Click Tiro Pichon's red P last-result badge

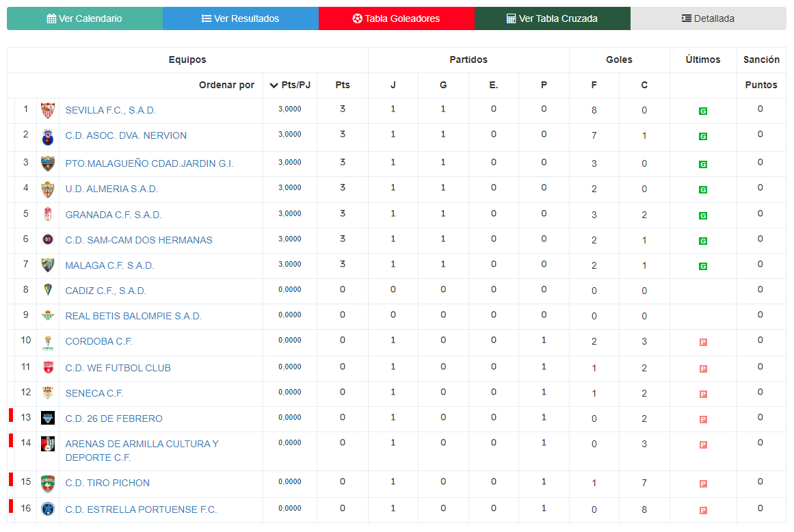[x=703, y=483]
